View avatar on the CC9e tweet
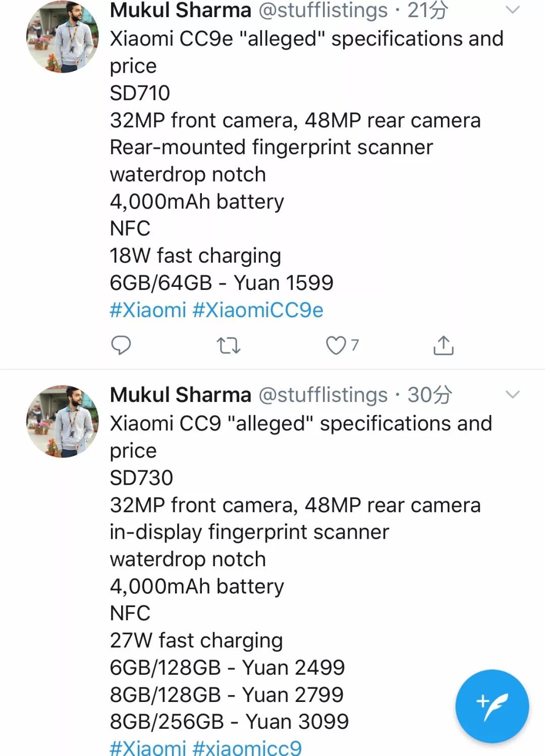The width and height of the screenshot is (545, 756). pos(63,36)
